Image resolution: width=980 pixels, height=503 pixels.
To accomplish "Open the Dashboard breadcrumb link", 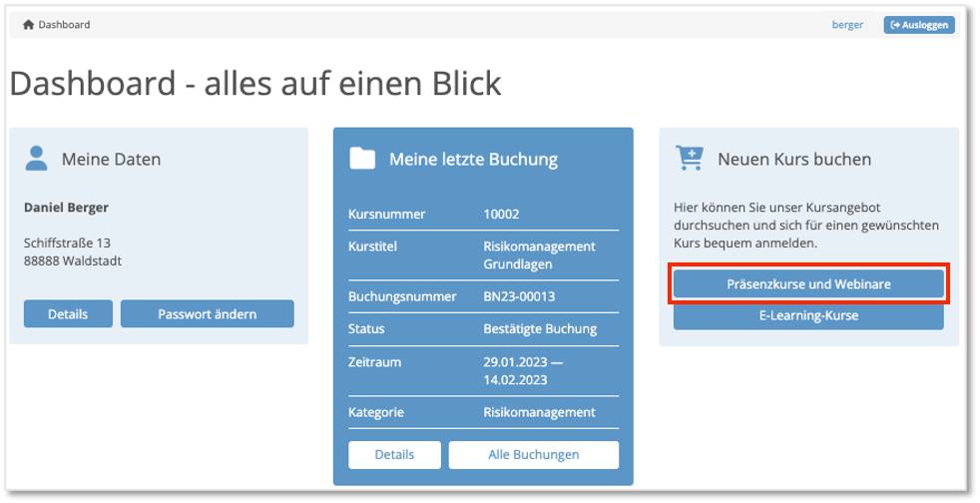I will (64, 25).
